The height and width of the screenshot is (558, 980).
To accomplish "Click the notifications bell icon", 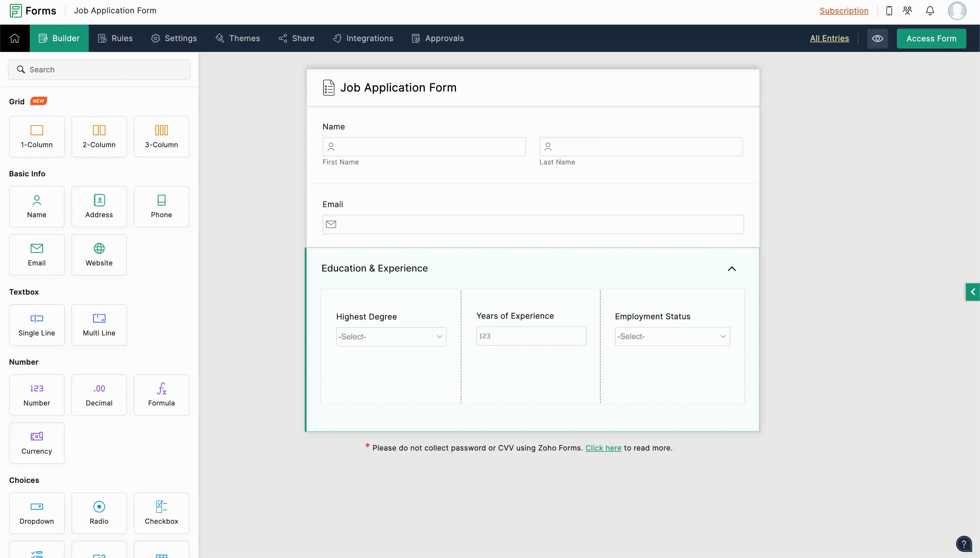I will tap(930, 11).
